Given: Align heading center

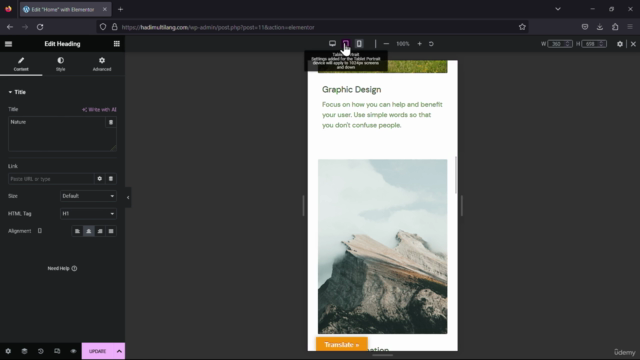Looking at the screenshot, I should 89,231.
